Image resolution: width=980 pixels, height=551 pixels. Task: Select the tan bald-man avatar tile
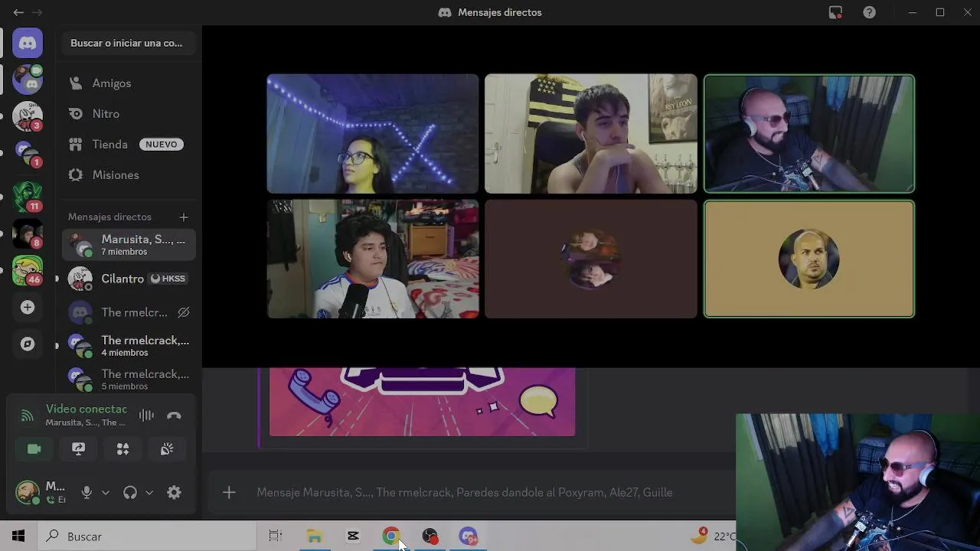pyautogui.click(x=809, y=259)
